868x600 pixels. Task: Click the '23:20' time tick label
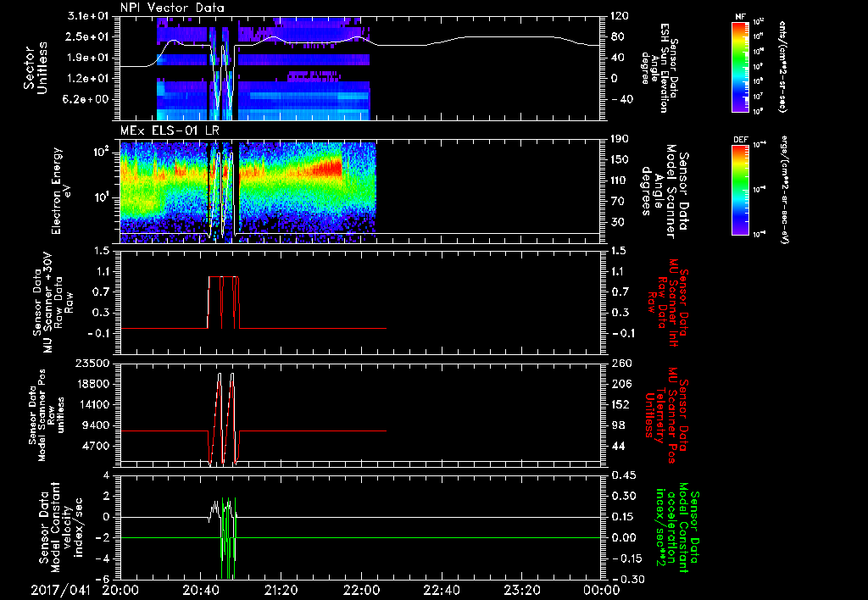click(522, 590)
